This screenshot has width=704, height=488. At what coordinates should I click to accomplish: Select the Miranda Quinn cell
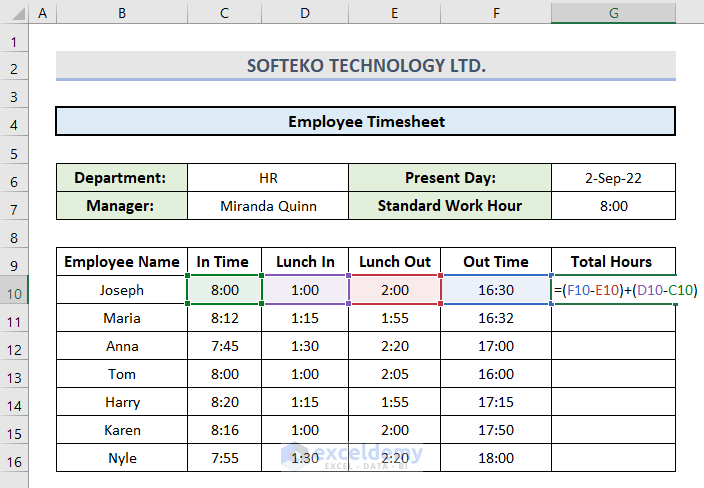pos(268,206)
